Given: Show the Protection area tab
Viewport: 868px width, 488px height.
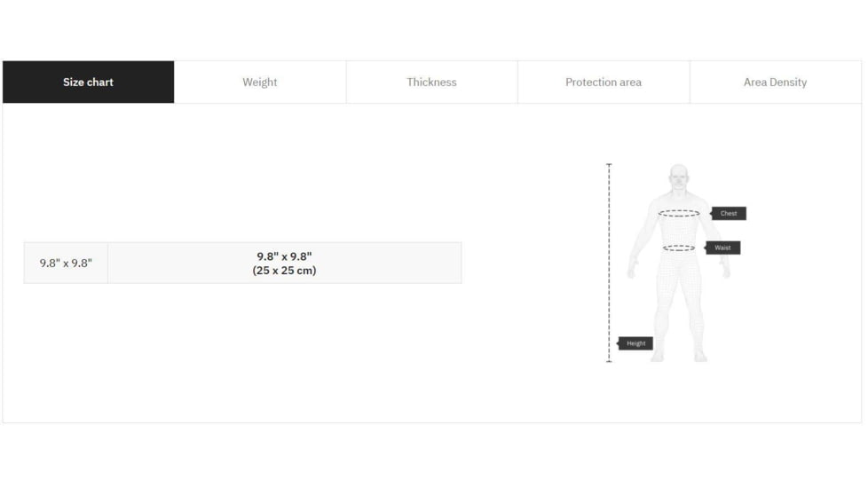Looking at the screenshot, I should [x=604, y=83].
